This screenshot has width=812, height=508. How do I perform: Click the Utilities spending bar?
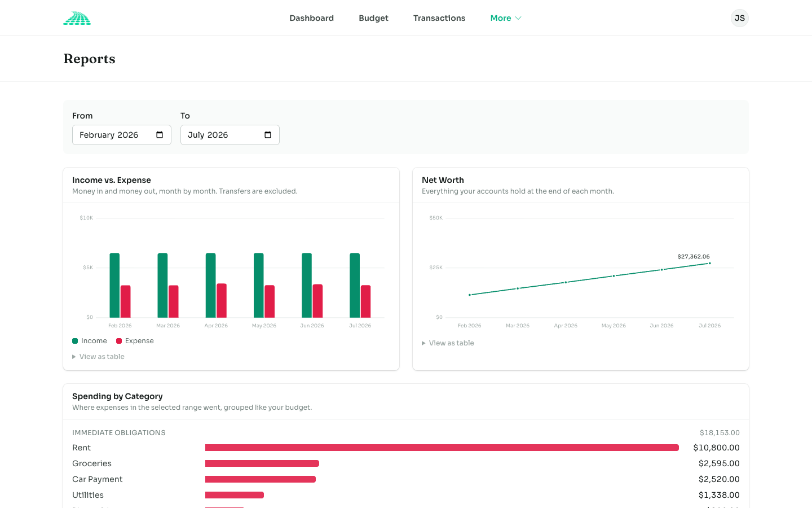(235, 495)
